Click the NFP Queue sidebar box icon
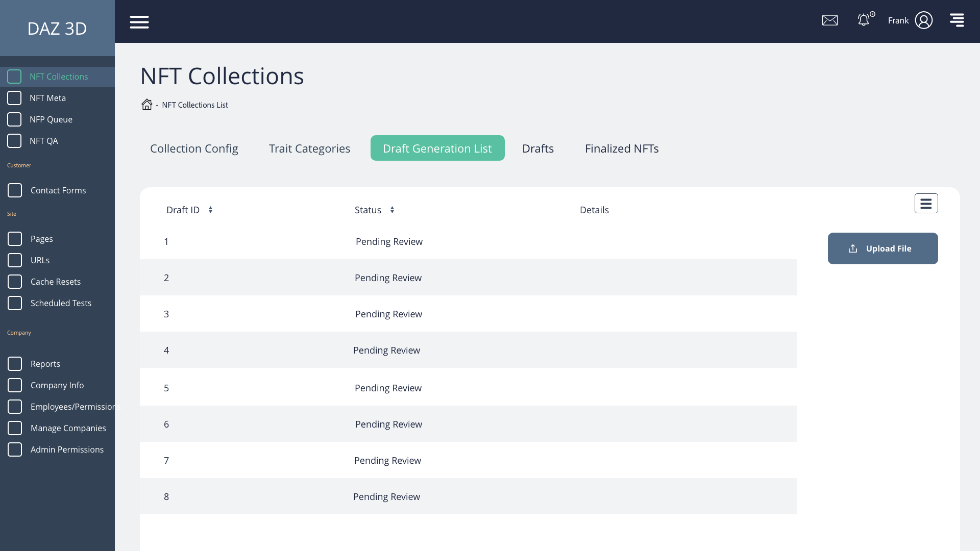The height and width of the screenshot is (551, 980). [14, 119]
